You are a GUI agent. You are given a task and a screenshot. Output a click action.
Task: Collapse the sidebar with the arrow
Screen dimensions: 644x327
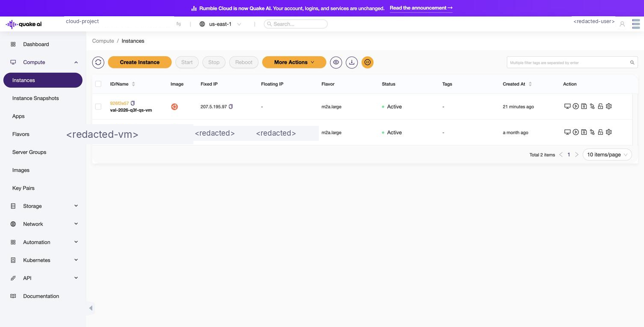(91, 308)
